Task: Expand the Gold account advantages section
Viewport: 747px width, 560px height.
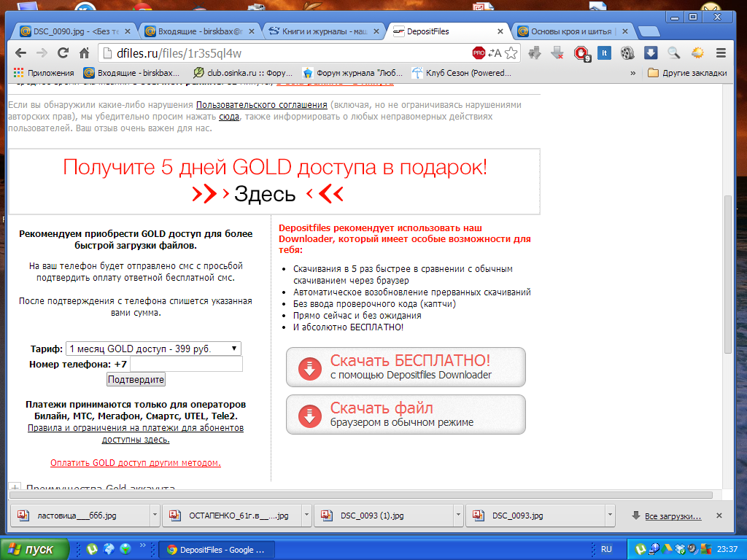Action: (15, 488)
